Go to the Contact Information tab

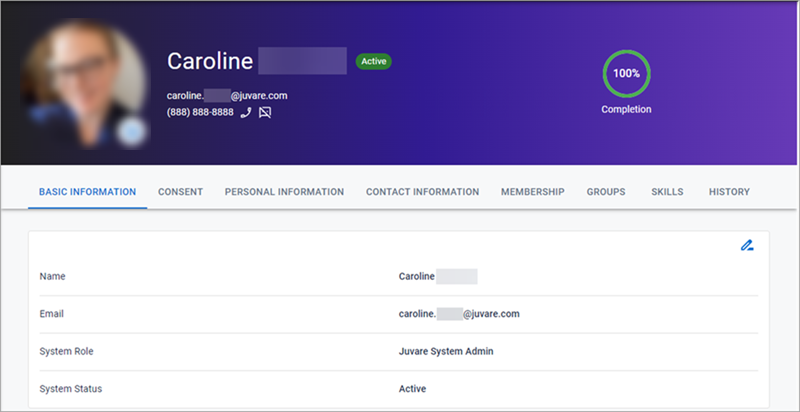(x=422, y=192)
